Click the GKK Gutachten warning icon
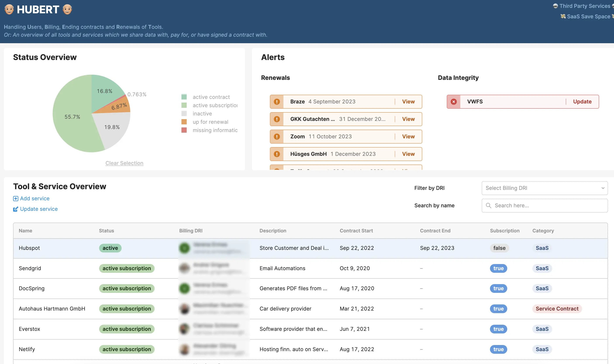Viewport: 614px width, 364px height. (277, 119)
